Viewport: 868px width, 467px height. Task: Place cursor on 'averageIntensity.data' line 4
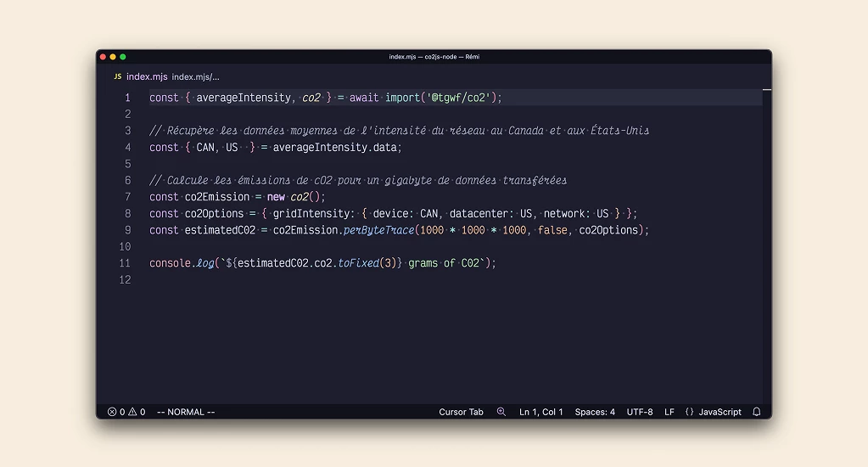[x=334, y=148]
